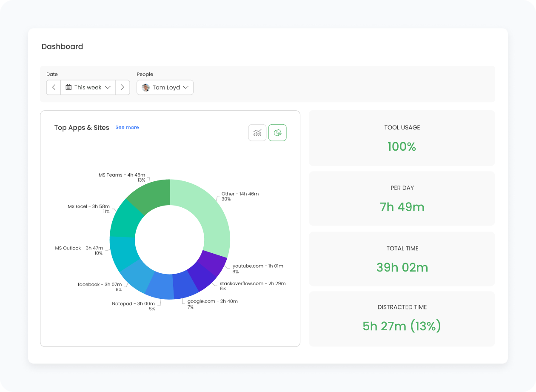
Task: Open the Distracted Time stat card
Action: 402,319
